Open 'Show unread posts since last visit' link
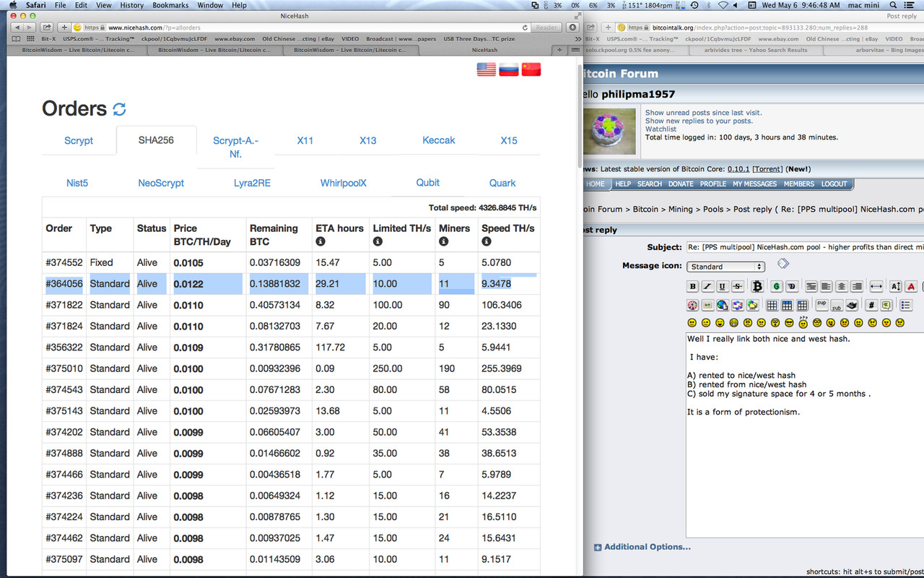Viewport: 924px width, 578px height. 703,113
